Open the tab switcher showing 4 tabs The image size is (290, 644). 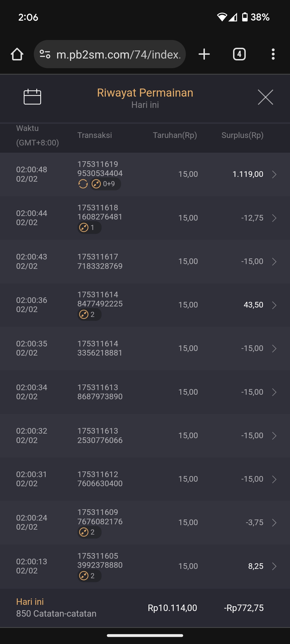click(239, 54)
